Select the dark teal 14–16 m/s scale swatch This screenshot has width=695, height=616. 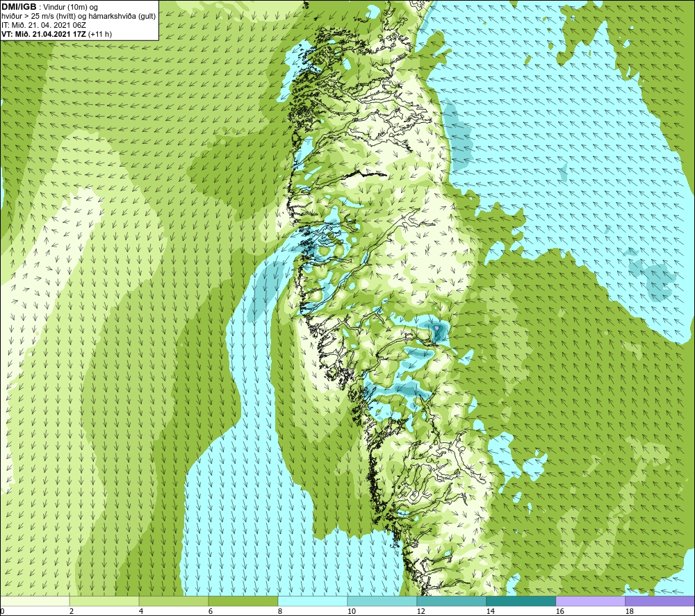coord(521,601)
